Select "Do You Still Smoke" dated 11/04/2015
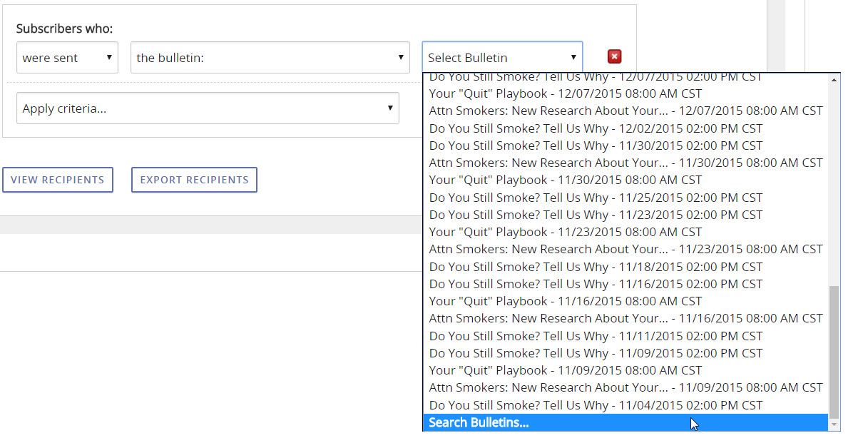This screenshot has width=868, height=438. 595,405
